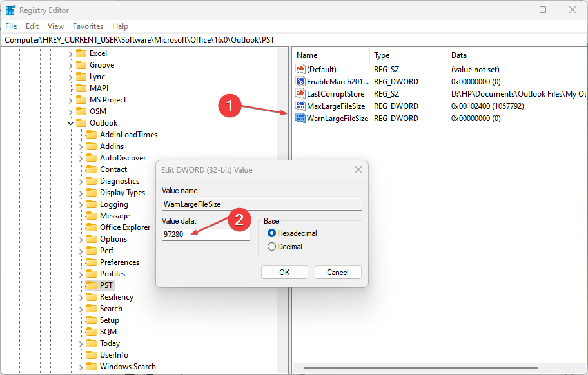The width and height of the screenshot is (588, 375).
Task: Click the AddInLoadTimes folder icon
Action: [x=92, y=135]
